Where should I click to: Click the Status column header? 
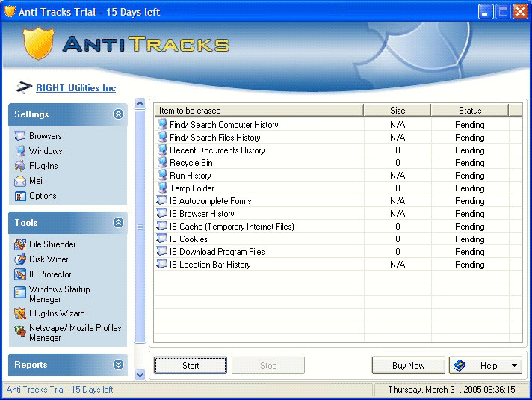tap(469, 111)
